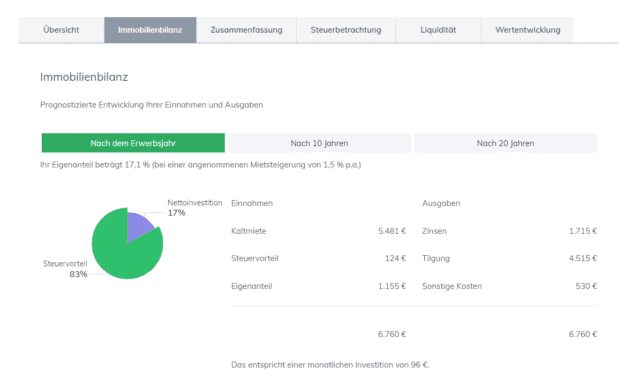Go to the Liquidität tab
Viewport: 640px width, 382px height.
[438, 30]
